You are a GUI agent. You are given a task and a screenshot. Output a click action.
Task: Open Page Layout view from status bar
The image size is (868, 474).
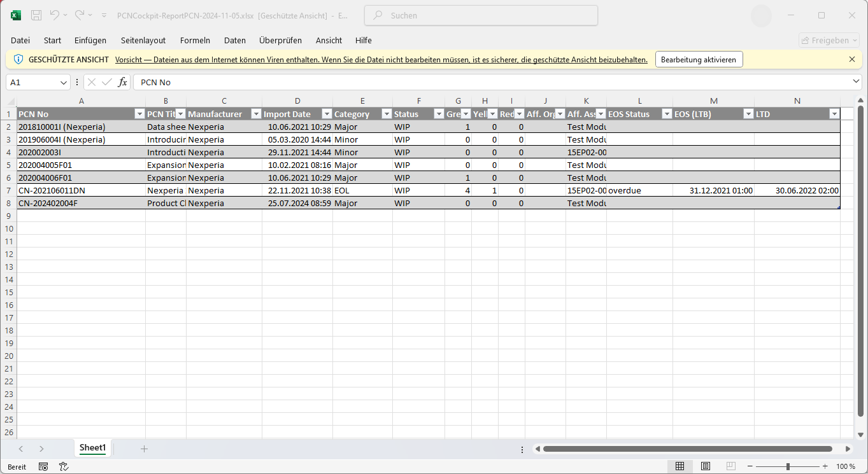[706, 466]
